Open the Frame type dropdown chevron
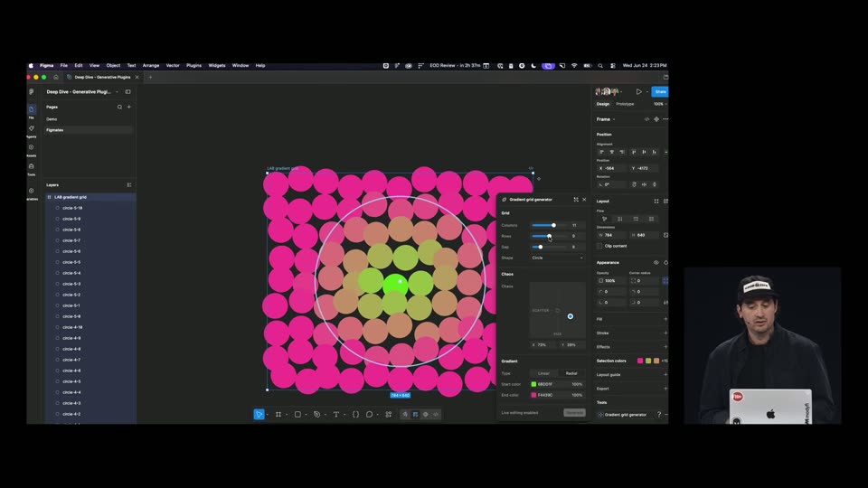Image resolution: width=868 pixels, height=488 pixels. coord(614,119)
